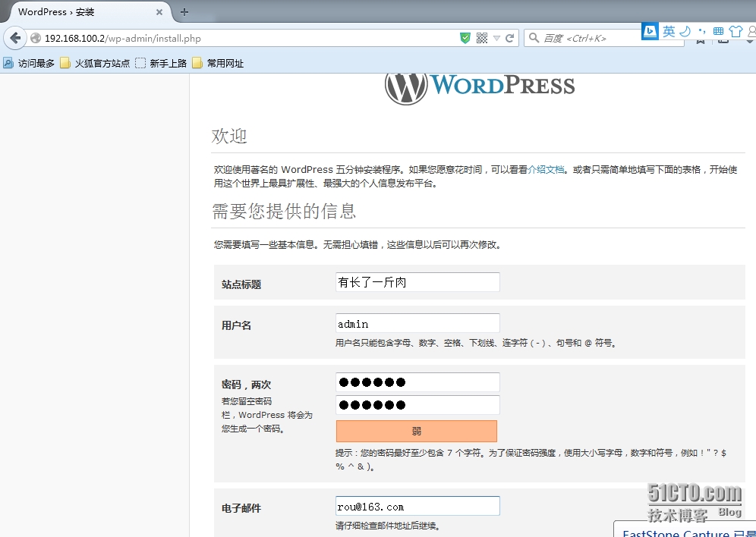Viewport: 756px width, 537px height.
Task: Click the second password confirmation field
Action: point(417,405)
